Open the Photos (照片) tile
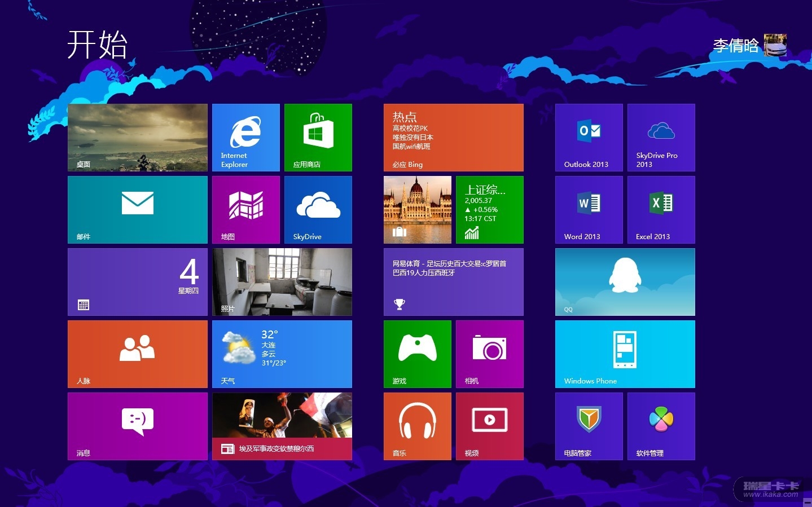Image resolution: width=812 pixels, height=507 pixels. [x=282, y=282]
